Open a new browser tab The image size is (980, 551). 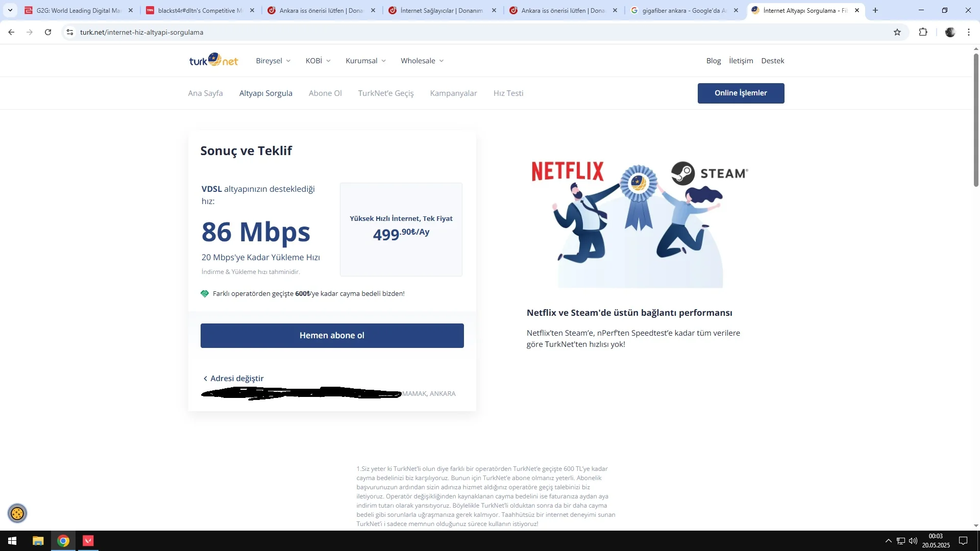875,10
